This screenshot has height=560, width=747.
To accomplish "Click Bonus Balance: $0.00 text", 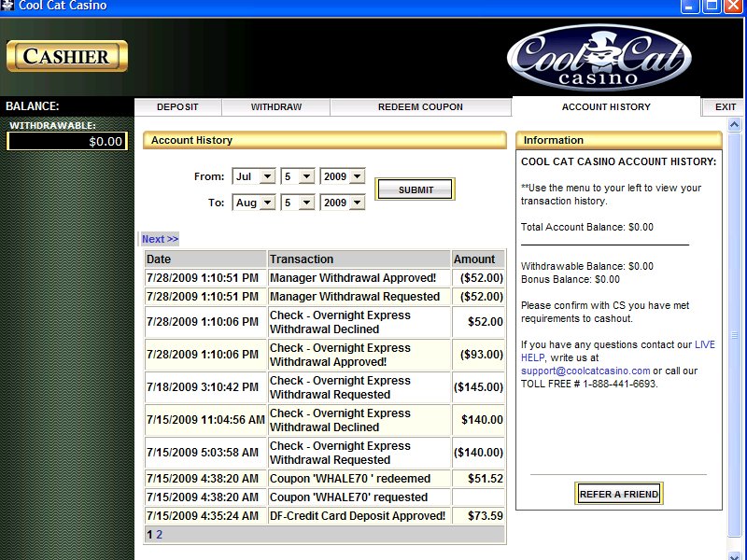I will point(571,279).
